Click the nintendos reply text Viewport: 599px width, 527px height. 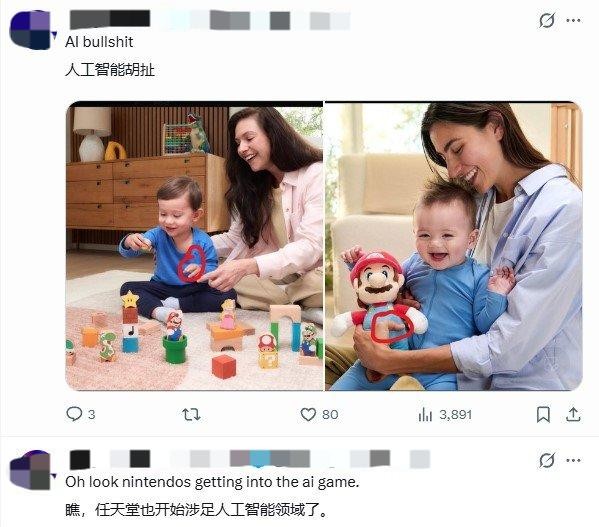212,482
